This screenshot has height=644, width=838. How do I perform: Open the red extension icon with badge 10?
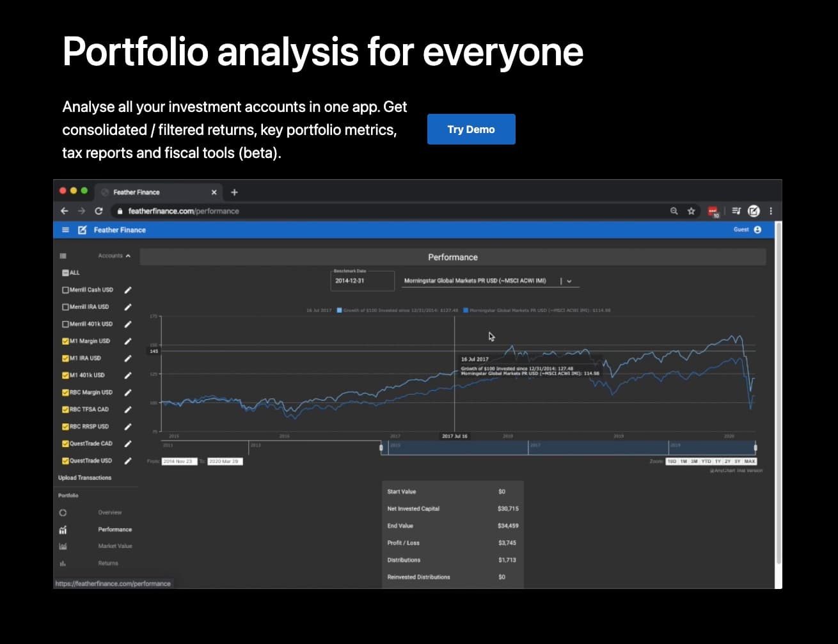pyautogui.click(x=713, y=212)
